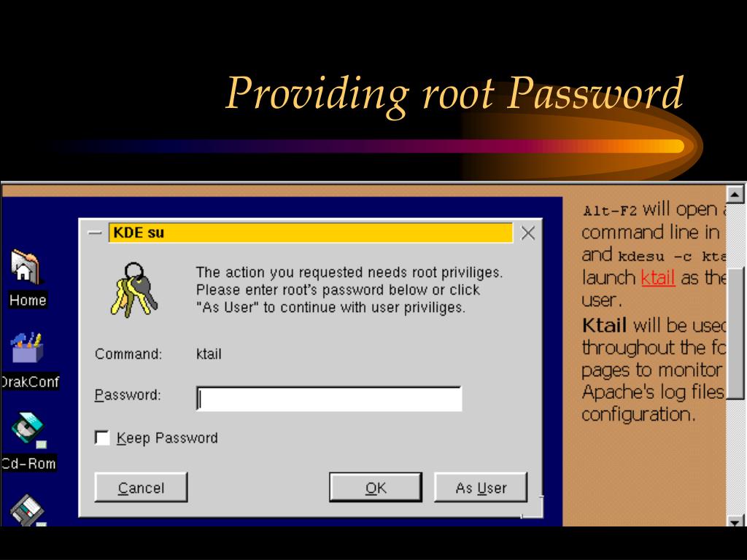Screen dimensions: 747x560
Task: Click the vertical scrollbar thumb
Action: (x=735, y=333)
